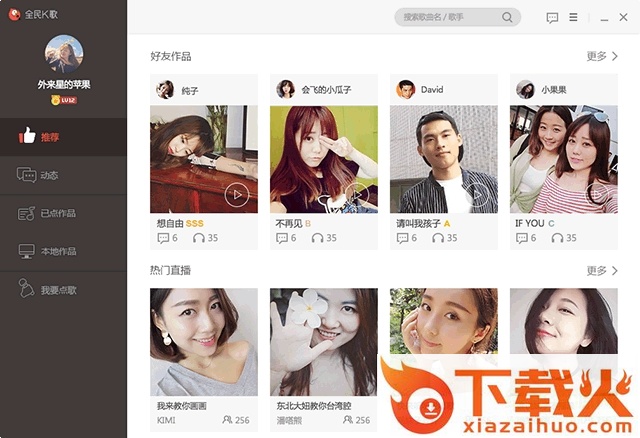
Task: Click the search magnifier icon
Action: click(507, 17)
